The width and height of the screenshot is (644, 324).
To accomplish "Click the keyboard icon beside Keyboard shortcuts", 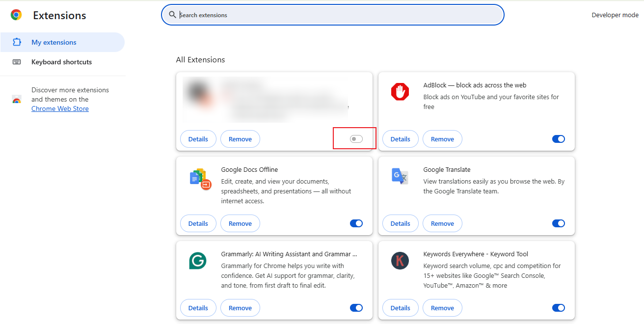I will (17, 62).
